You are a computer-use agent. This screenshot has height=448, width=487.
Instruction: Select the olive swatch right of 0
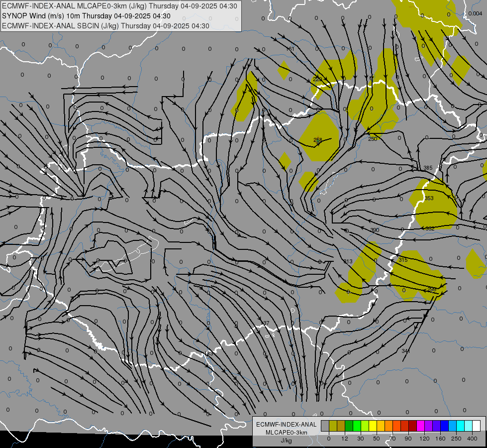tap(333, 426)
